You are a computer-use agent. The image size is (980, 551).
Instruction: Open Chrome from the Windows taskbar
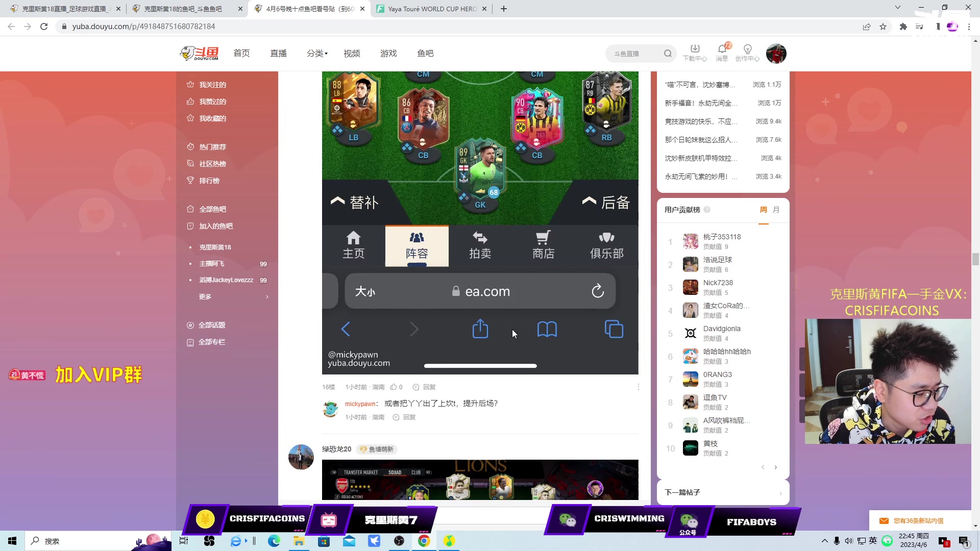click(x=424, y=541)
